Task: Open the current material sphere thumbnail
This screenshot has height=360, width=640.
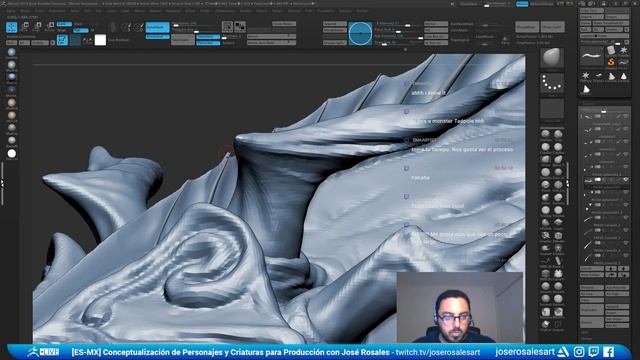Action: coord(552,58)
